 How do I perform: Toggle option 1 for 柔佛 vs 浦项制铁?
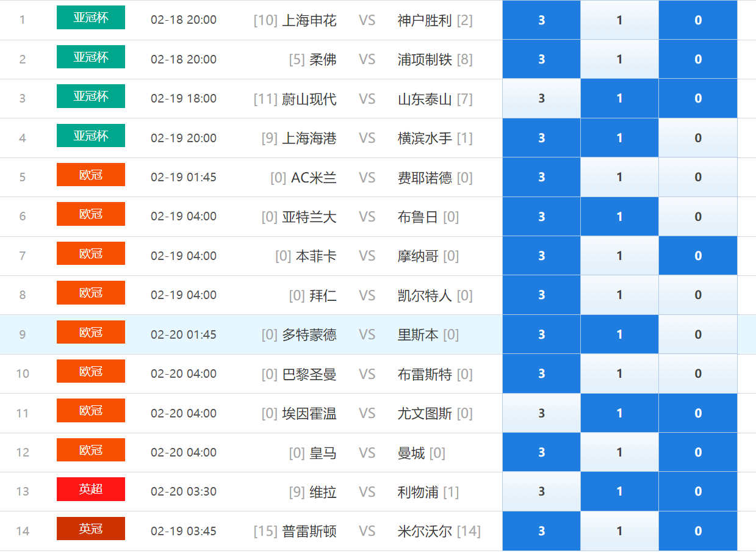click(619, 59)
